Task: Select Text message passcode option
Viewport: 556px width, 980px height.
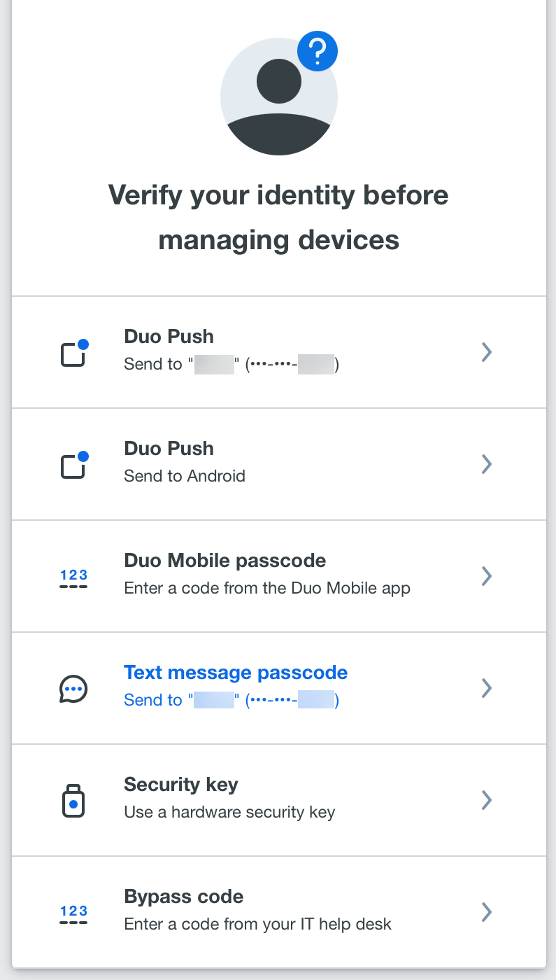Action: (236, 673)
